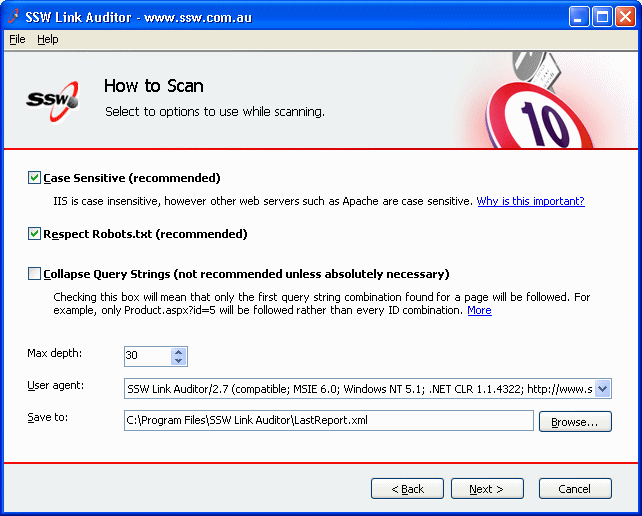Decrease Max depth with down arrow
642x516 pixels.
tap(178, 361)
